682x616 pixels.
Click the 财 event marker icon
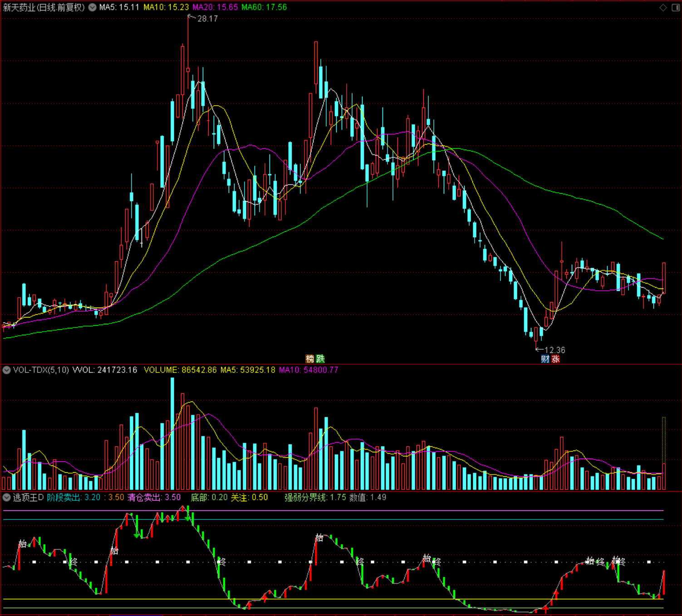tap(545, 359)
